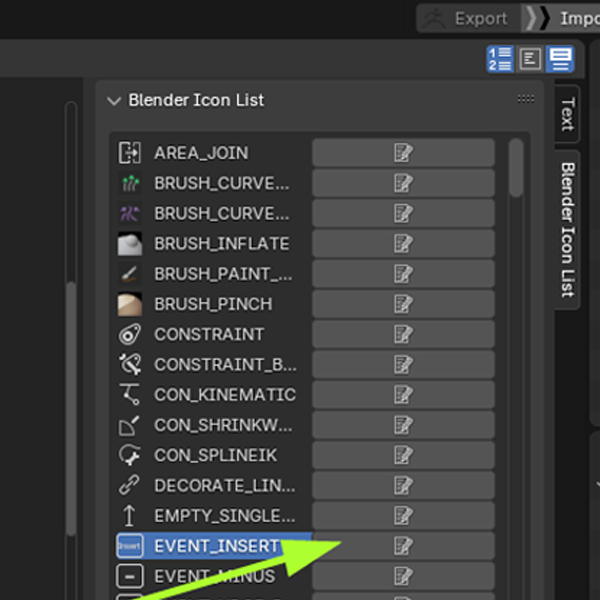Image resolution: width=600 pixels, height=600 pixels.
Task: Collapse the Blender Icon List panel
Action: coord(114,101)
